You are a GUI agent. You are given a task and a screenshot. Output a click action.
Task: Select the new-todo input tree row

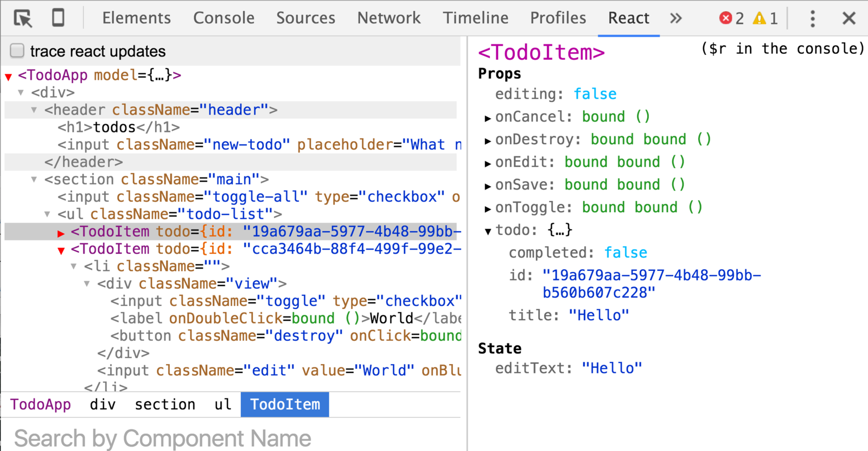coord(231,144)
